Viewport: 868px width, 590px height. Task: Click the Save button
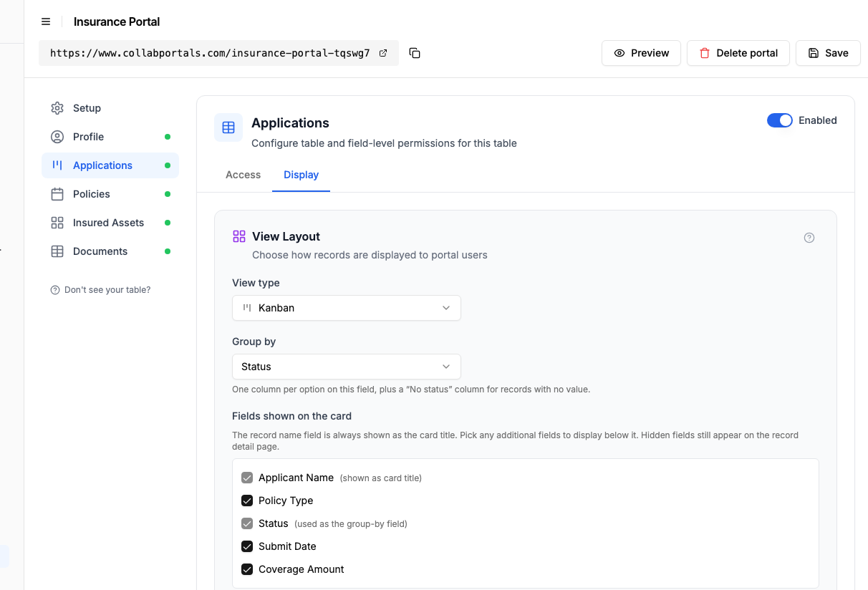[828, 53]
